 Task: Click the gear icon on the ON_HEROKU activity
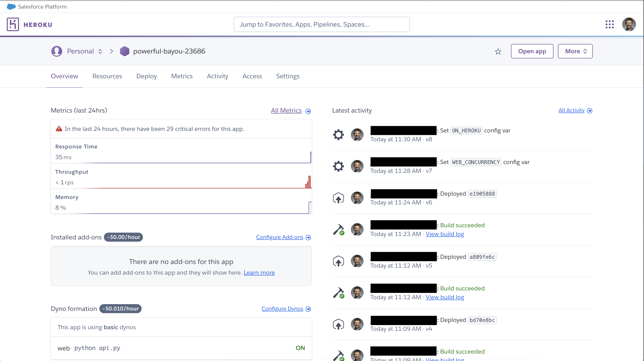pos(338,134)
